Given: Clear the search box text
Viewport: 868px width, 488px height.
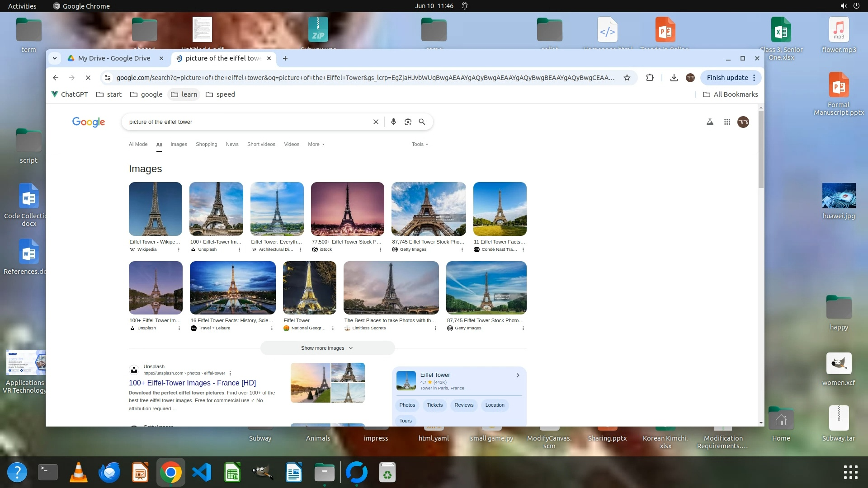Looking at the screenshot, I should 376,122.
